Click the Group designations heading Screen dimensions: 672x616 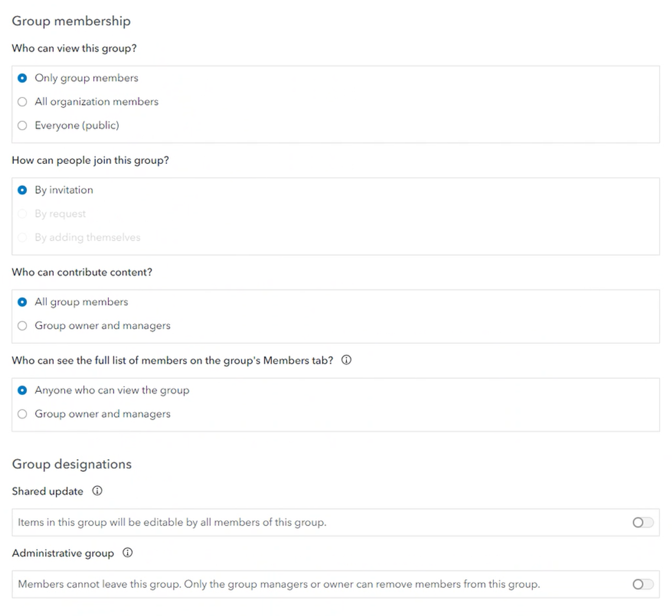pos(72,464)
